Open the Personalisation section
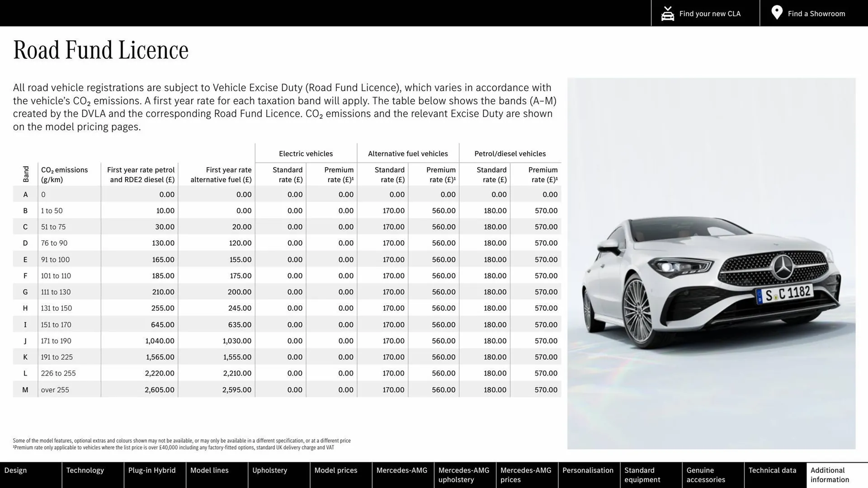Screen dimensions: 868x488 (x=589, y=475)
